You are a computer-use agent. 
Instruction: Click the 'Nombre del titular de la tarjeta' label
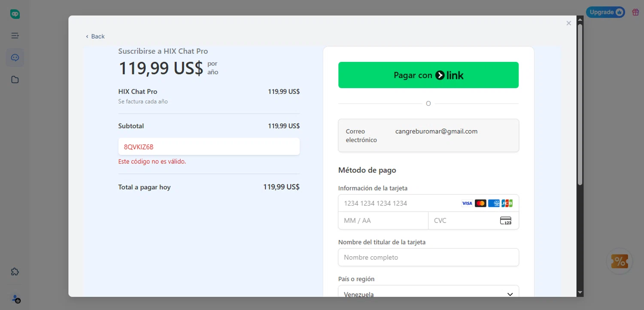(x=382, y=242)
